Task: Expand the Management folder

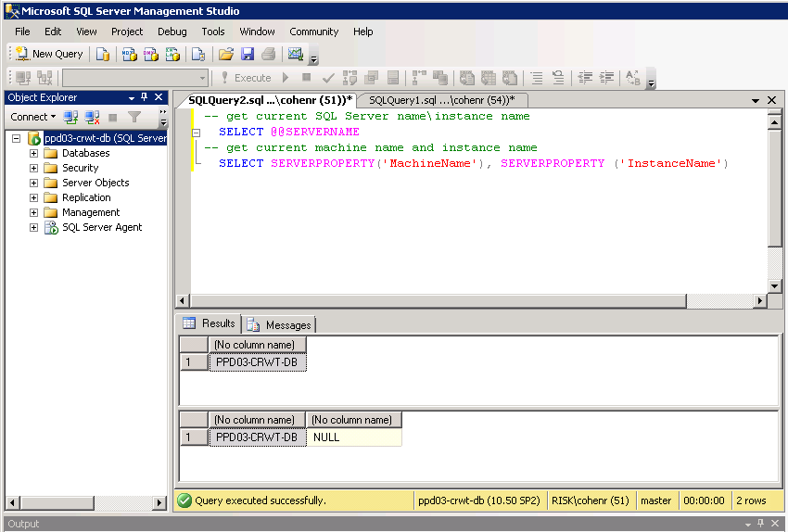Action: pyautogui.click(x=33, y=212)
